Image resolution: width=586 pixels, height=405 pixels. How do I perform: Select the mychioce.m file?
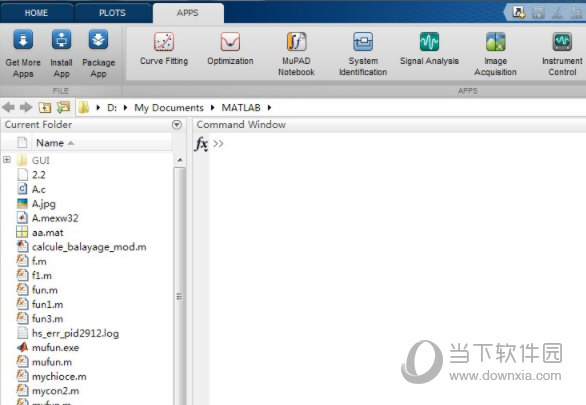[x=59, y=377]
